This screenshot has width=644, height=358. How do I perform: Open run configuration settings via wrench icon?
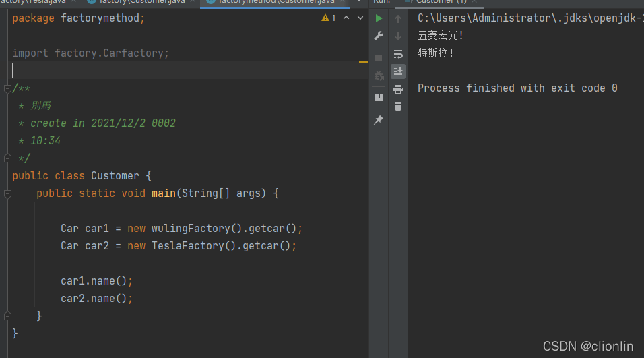[379, 36]
